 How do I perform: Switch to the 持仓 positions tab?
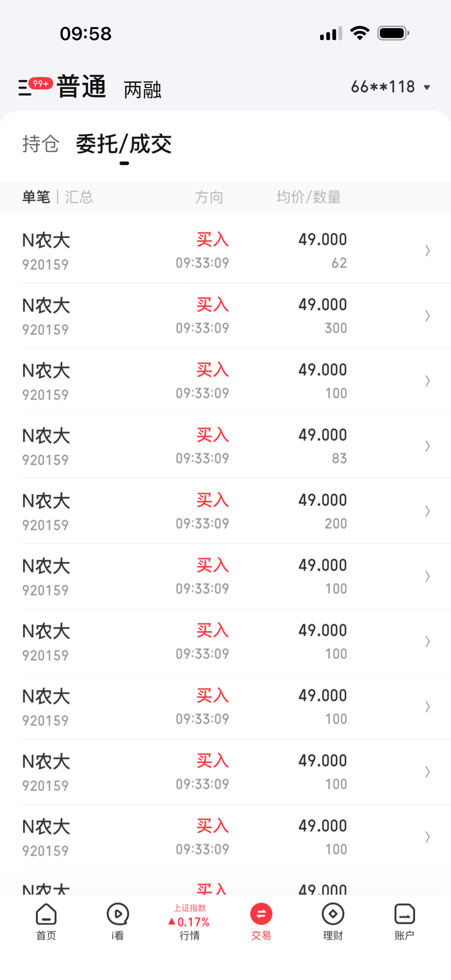41,144
